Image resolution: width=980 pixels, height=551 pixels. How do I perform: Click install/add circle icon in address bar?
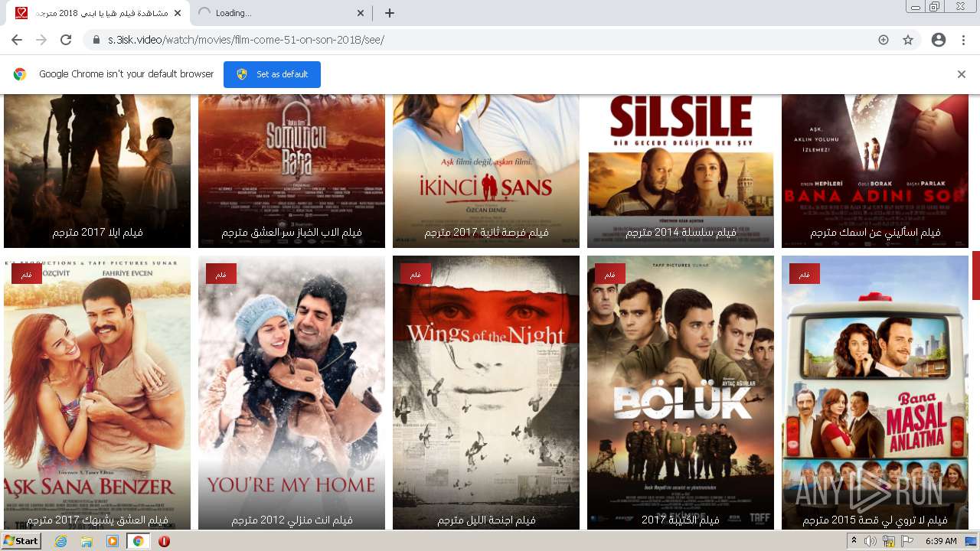point(884,40)
